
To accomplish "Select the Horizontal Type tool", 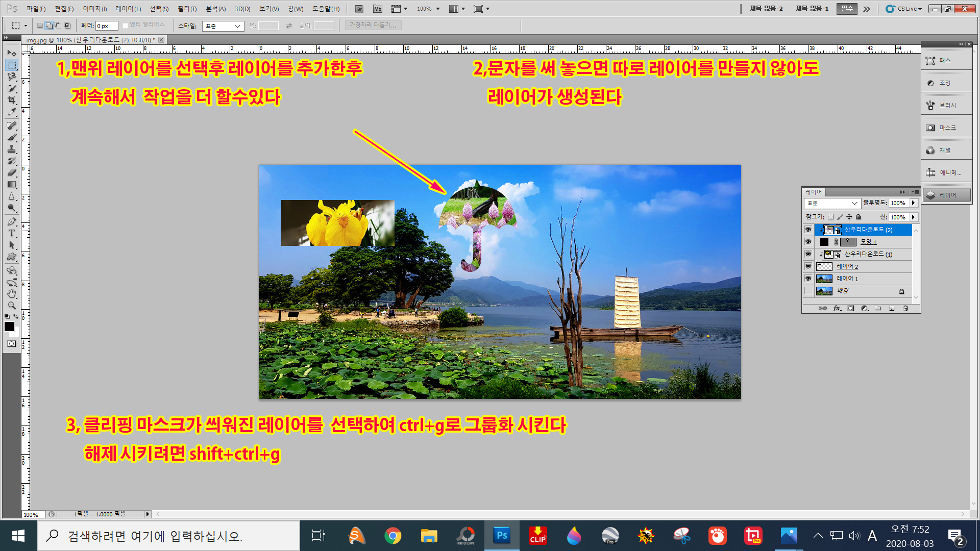I will click(x=12, y=233).
